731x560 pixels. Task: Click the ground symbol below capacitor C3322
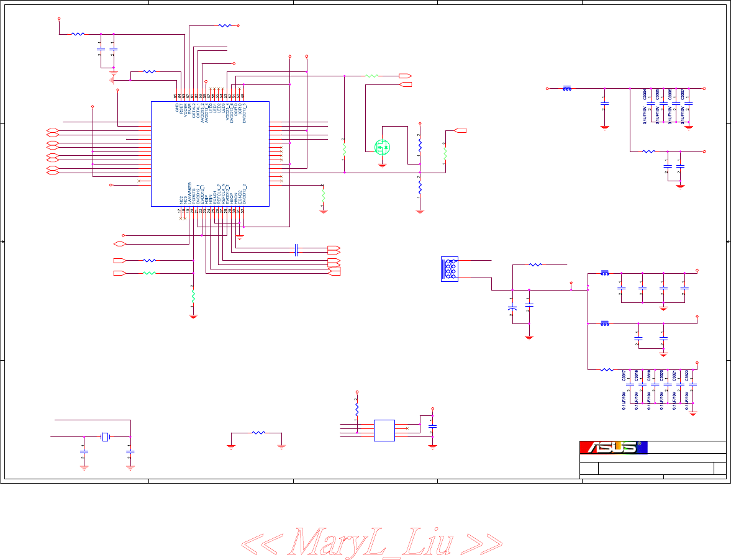click(x=693, y=413)
